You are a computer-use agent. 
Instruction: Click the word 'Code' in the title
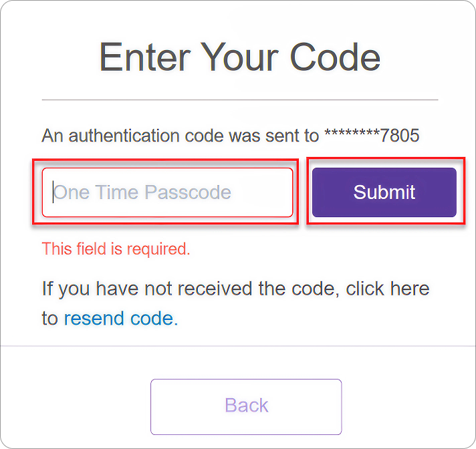point(335,57)
